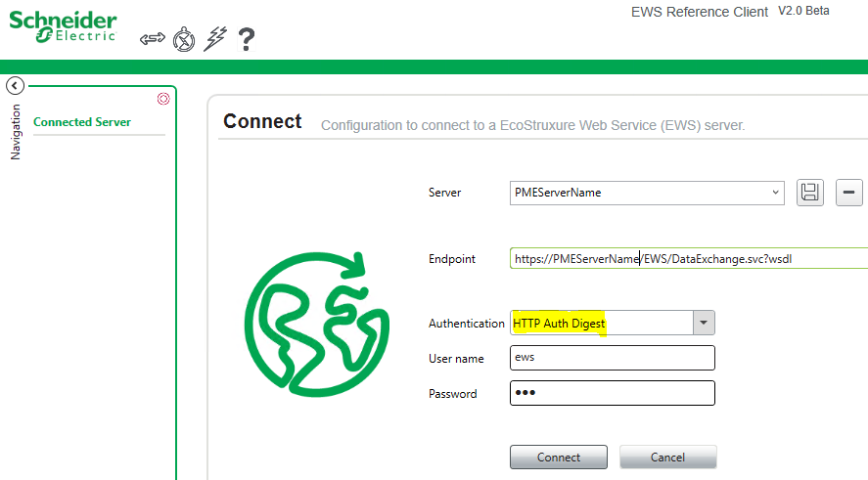868x480 pixels.
Task: Click the V2.0 Beta version label
Action: (803, 11)
